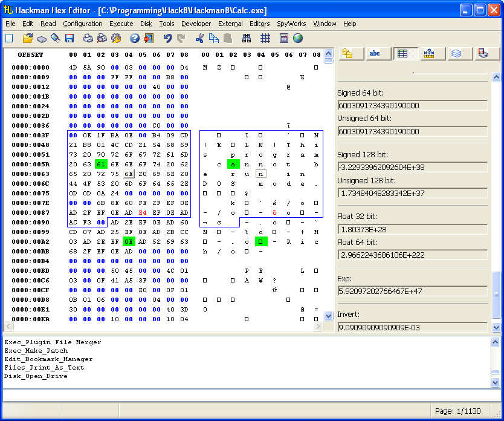Click the Signed 64 bit value field
The width and height of the screenshot is (504, 421).
click(412, 105)
